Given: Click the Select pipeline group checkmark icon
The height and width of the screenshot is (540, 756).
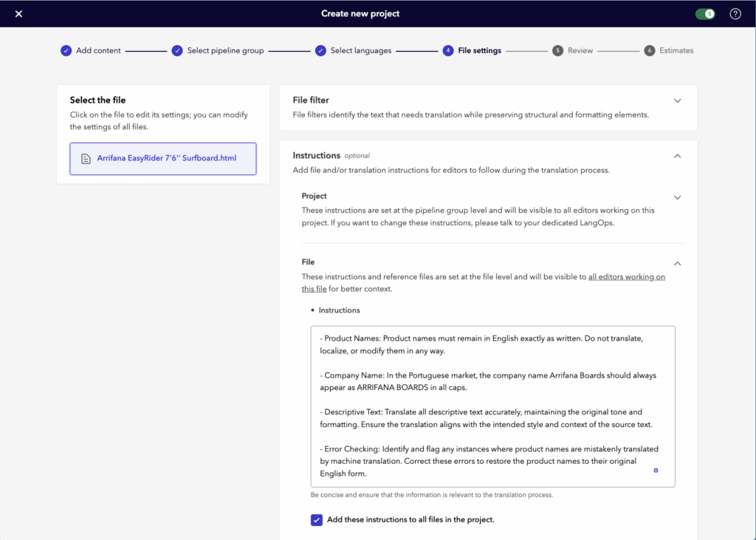Looking at the screenshot, I should 177,51.
